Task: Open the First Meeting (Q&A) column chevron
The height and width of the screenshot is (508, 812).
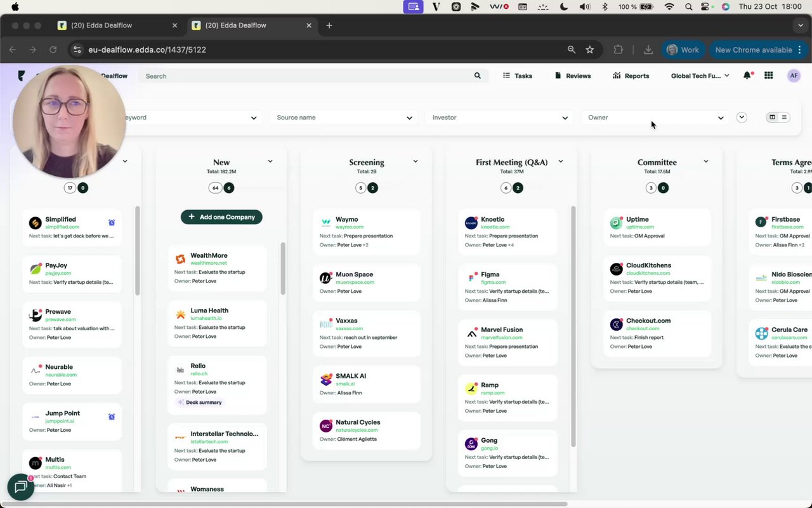Action: (561, 161)
